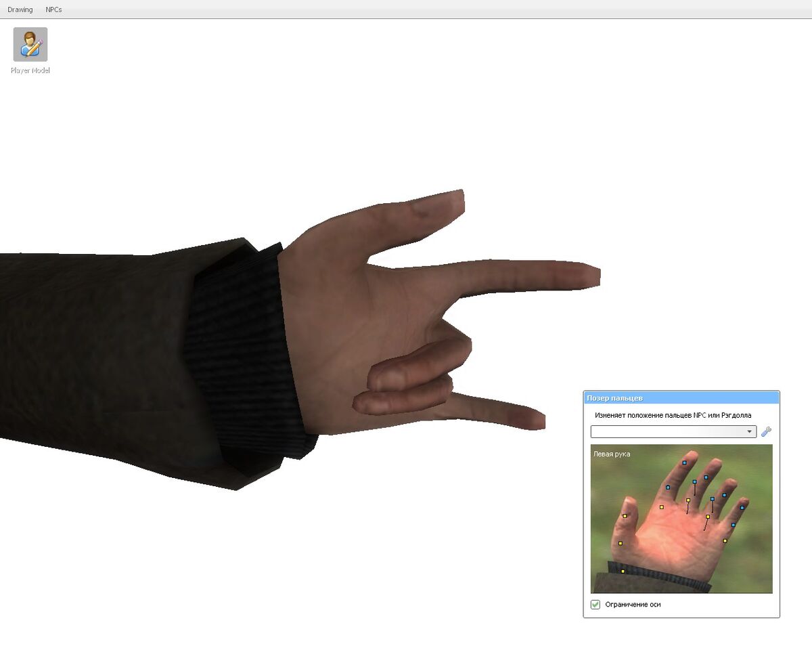Select the yellow marker on the sleeve cuff
The height and width of the screenshot is (650, 812).
click(x=623, y=571)
